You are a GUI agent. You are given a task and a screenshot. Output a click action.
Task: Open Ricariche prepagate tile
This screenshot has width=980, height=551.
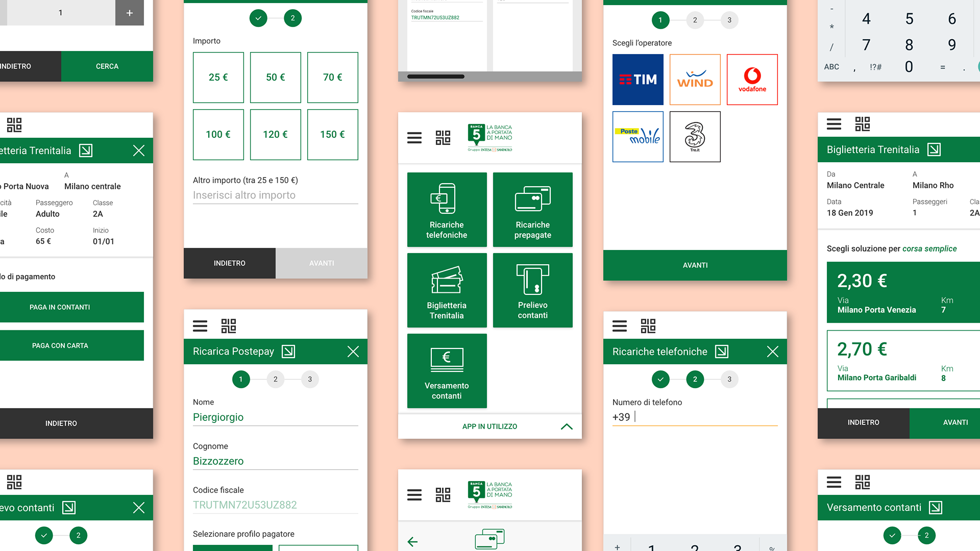532,210
